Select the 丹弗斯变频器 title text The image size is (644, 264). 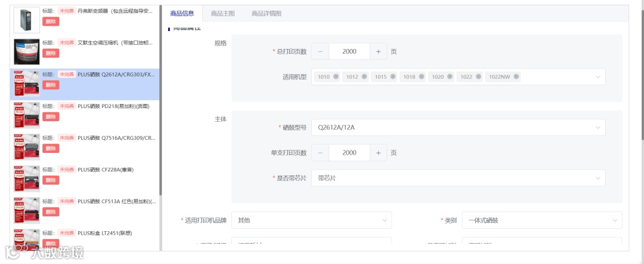(x=116, y=11)
